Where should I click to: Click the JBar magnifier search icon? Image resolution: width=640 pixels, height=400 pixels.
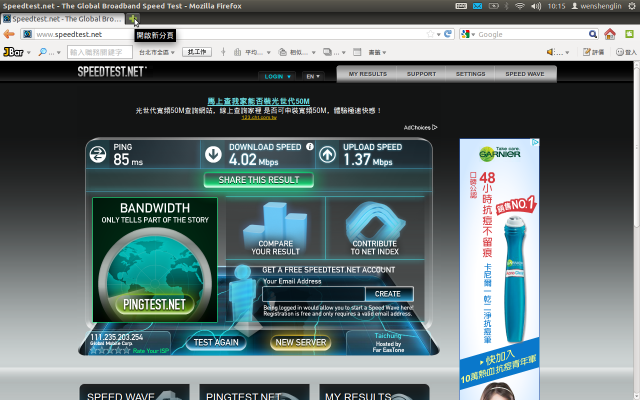click(42, 52)
